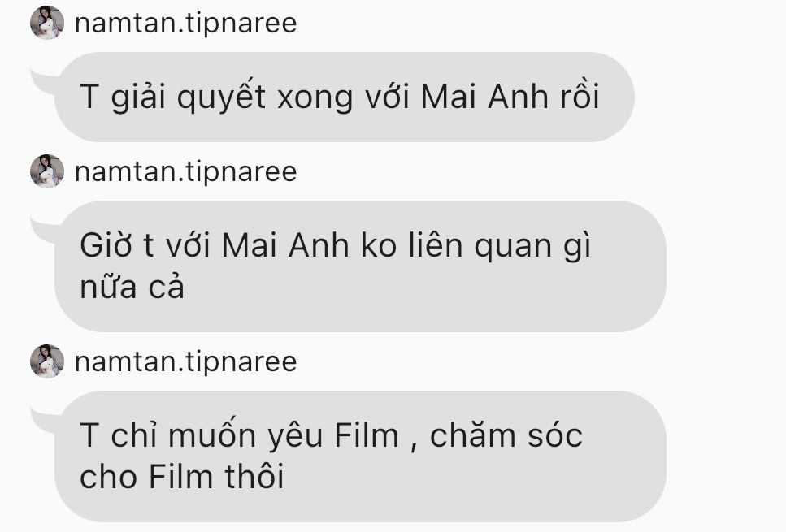Image resolution: width=786 pixels, height=532 pixels.
Task: Click 'Film' after 'yêu' in third message
Action: pos(367,435)
